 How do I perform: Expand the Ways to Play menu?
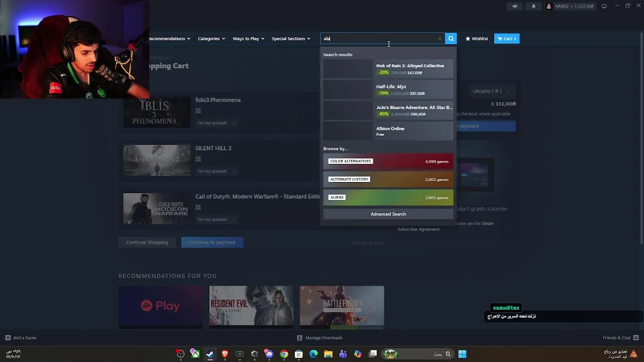click(x=249, y=39)
